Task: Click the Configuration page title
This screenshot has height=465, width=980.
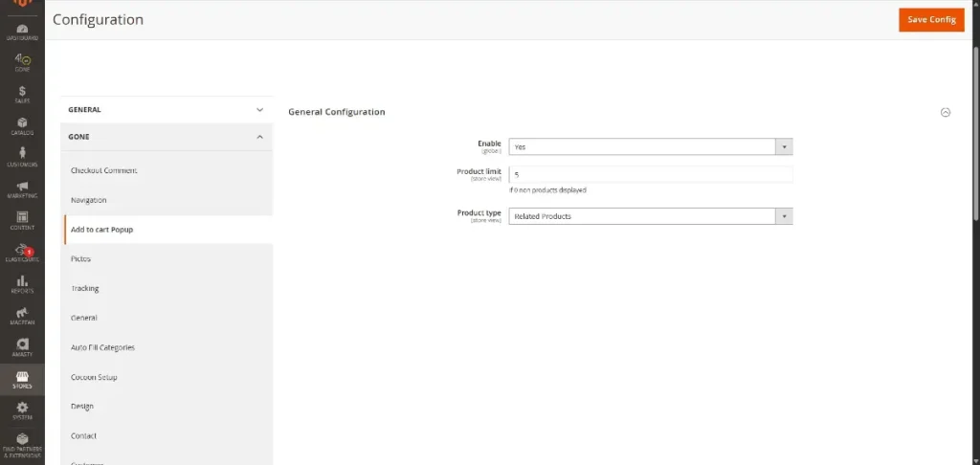Action: [99, 19]
